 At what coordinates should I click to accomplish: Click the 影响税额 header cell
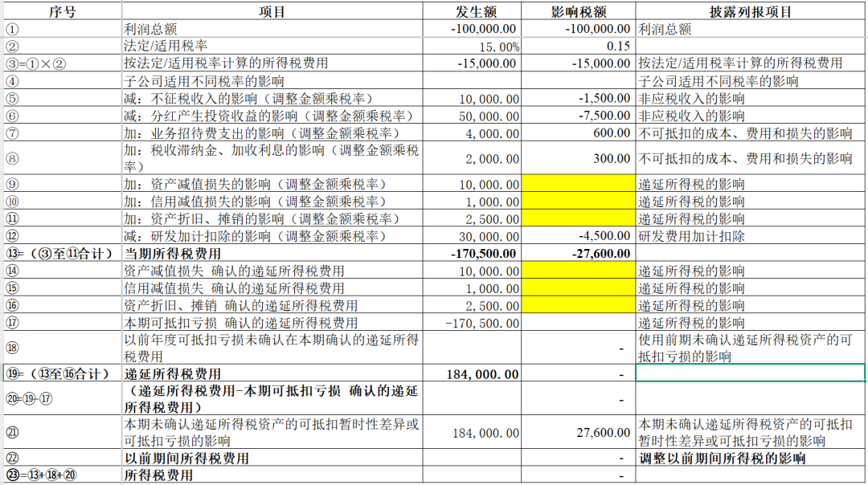tap(579, 11)
